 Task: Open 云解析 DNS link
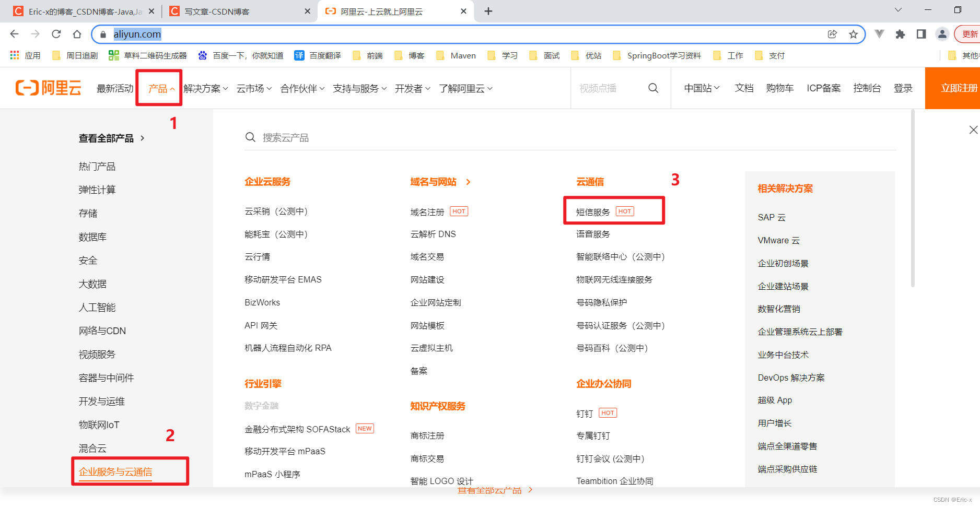point(433,234)
